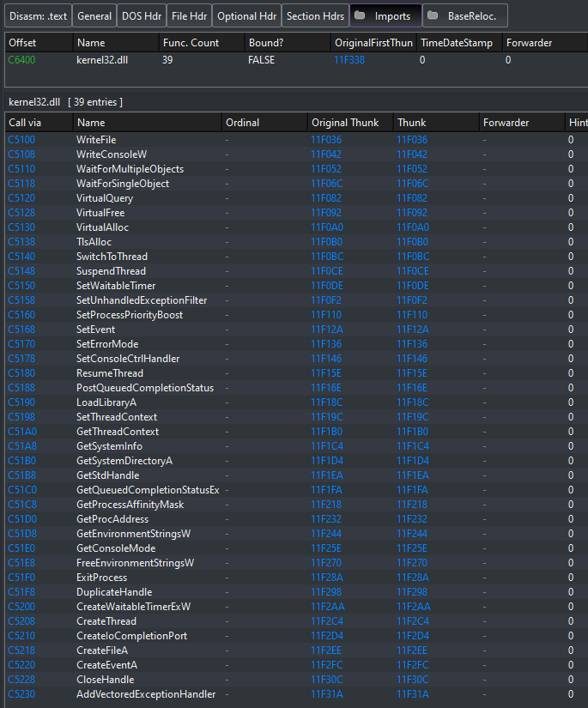This screenshot has width=588, height=708.
Task: Select CreateIoCompletionPort entry
Action: [x=296, y=636]
